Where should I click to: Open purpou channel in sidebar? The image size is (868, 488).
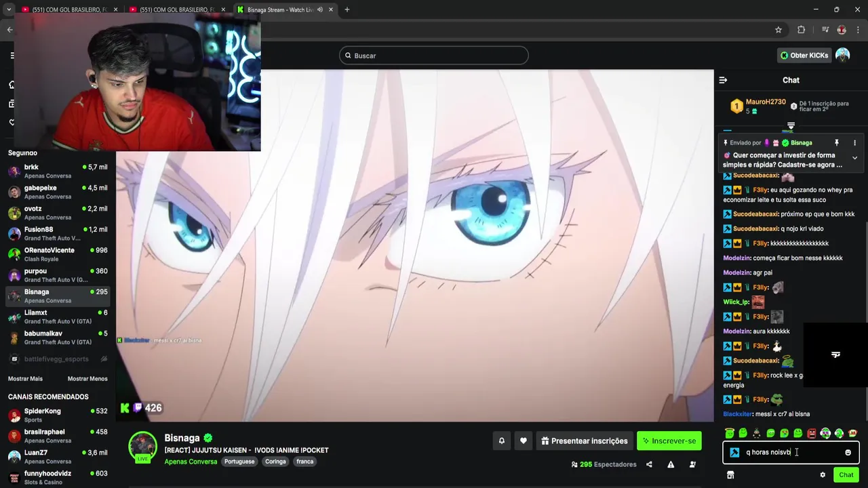(x=58, y=275)
